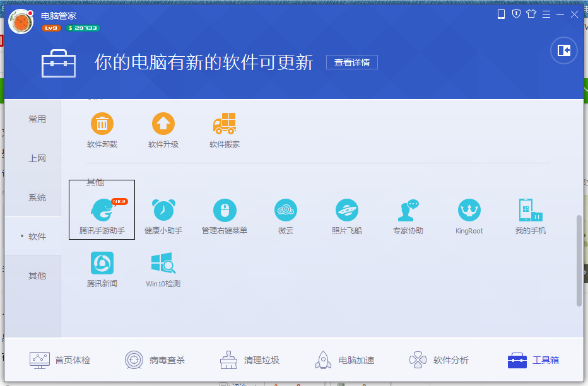Open 工具箱 in bottom navigation
Viewport: 588px width, 386px height.
point(533,360)
